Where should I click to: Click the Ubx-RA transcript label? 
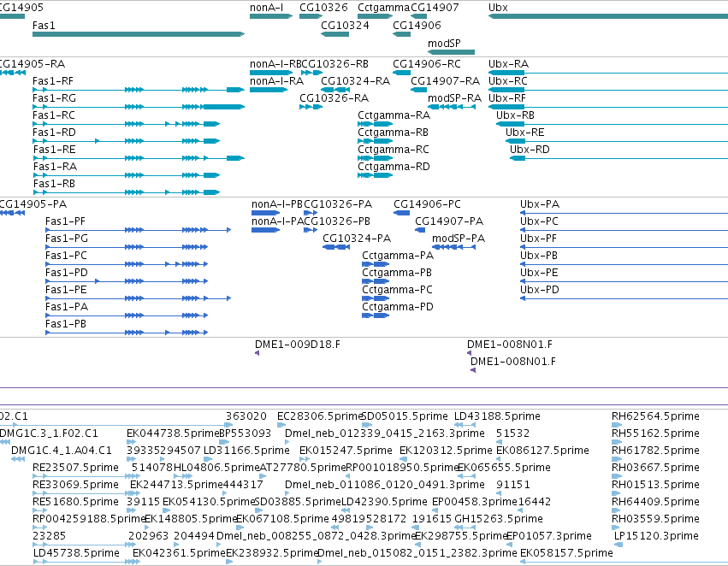click(508, 64)
